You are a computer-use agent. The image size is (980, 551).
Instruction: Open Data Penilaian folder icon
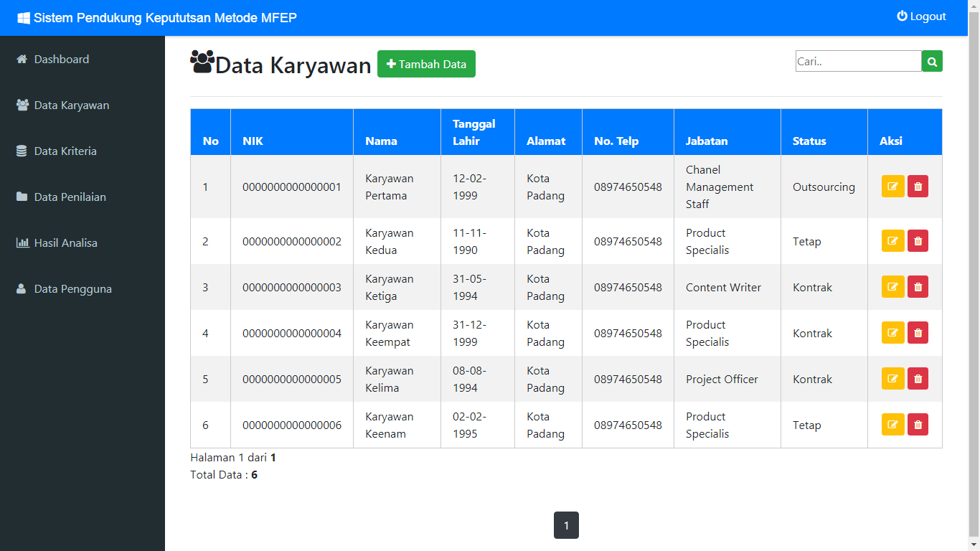click(x=22, y=197)
